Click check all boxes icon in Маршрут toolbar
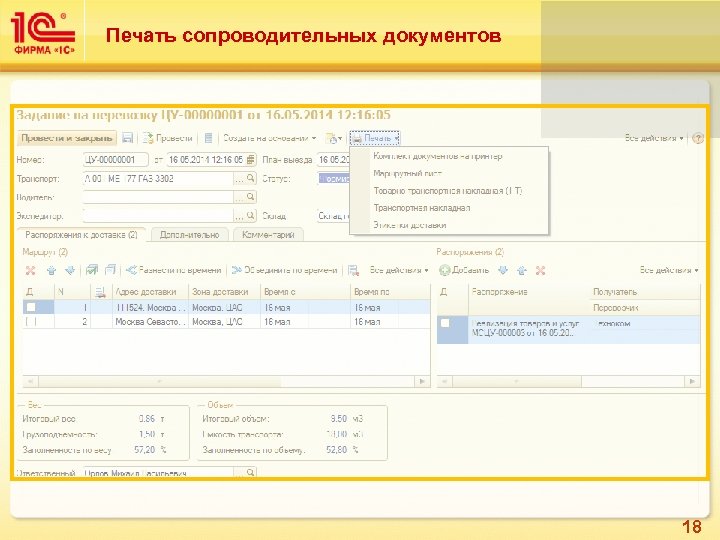 92,270
